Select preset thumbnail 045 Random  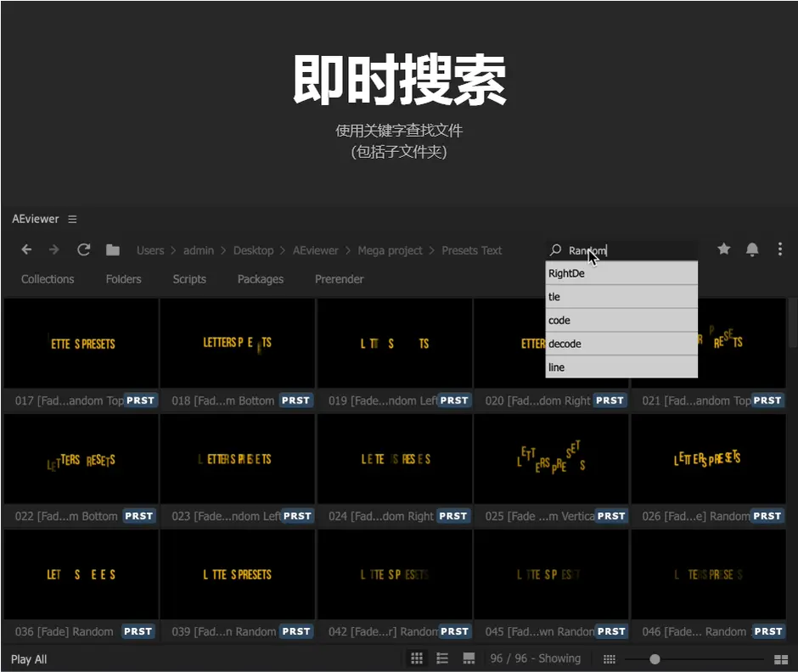point(551,574)
